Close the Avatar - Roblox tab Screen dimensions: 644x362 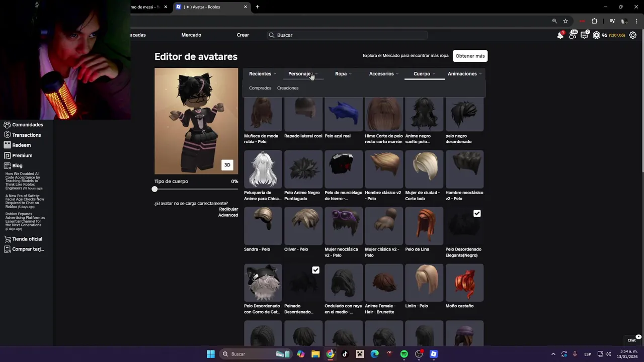tap(246, 7)
